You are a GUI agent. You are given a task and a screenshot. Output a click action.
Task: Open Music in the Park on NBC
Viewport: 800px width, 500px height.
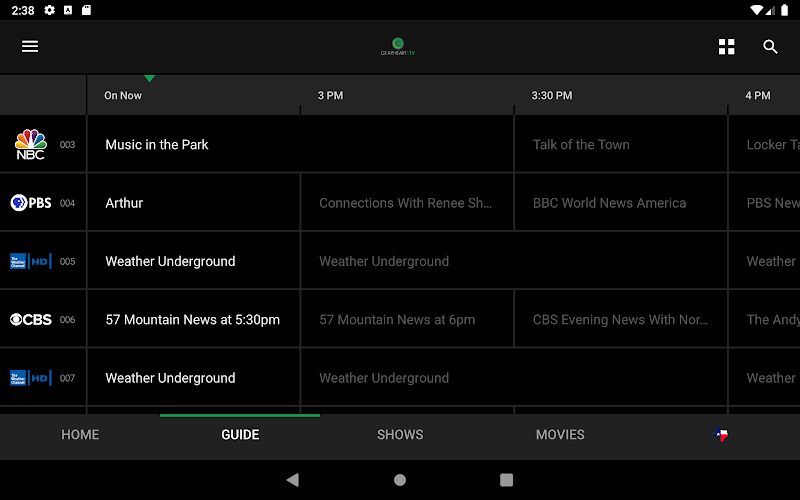point(301,144)
